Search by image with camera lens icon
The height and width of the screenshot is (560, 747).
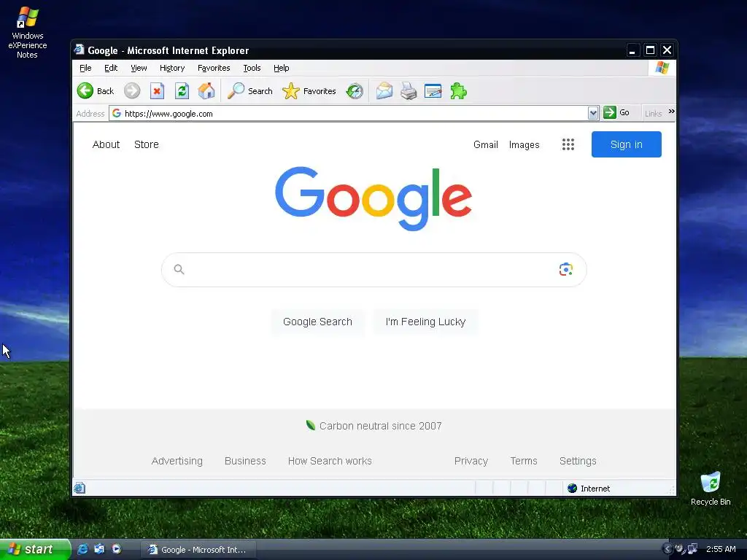coord(565,270)
